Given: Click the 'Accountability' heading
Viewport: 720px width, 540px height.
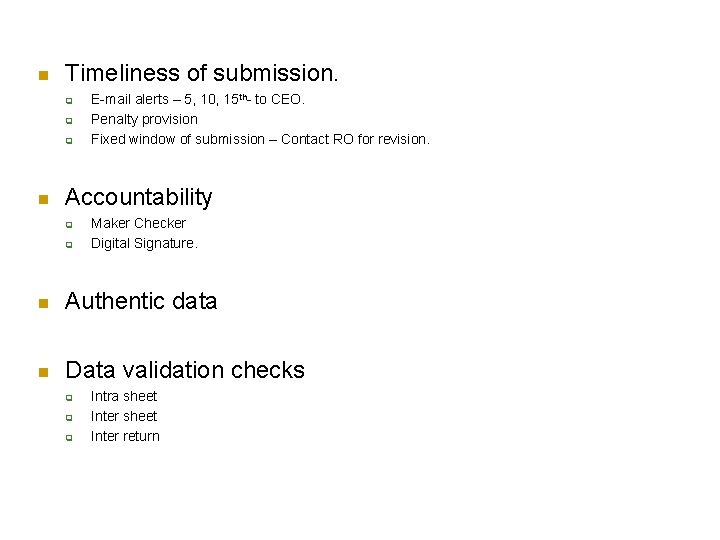Looking at the screenshot, I should 138,197.
